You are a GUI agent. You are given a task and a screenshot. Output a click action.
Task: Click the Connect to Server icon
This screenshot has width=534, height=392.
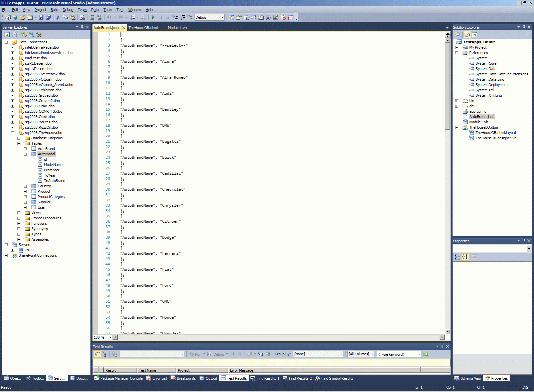point(31,35)
